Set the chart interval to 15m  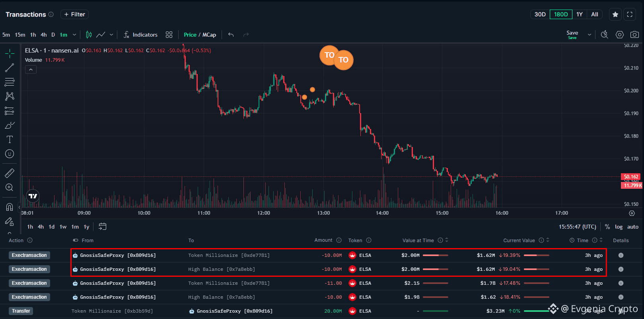pyautogui.click(x=20, y=35)
